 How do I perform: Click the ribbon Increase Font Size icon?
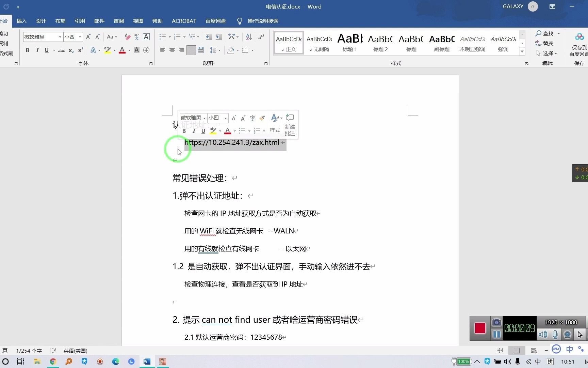pos(88,37)
